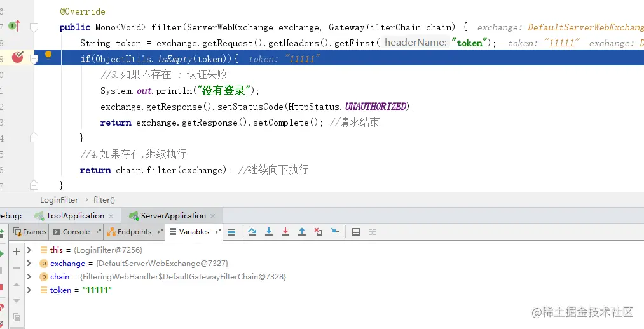The image size is (644, 329).
Task: Click setComplete() in the return statement
Action: (286, 123)
